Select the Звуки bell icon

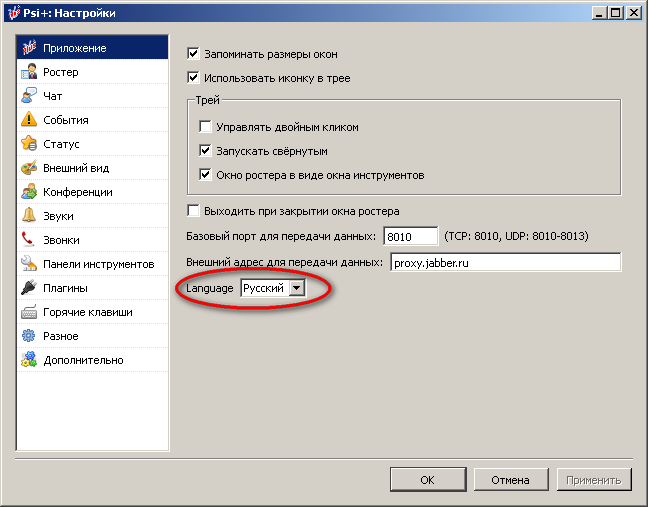(30, 216)
